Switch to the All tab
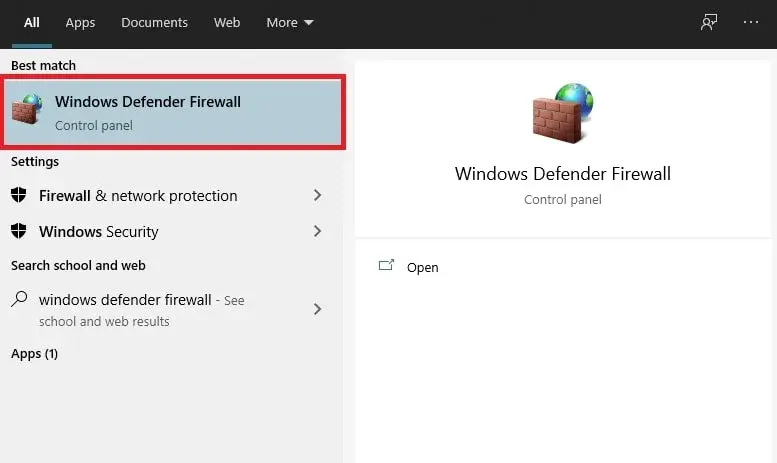Screen dimensions: 777x463 coord(32,23)
